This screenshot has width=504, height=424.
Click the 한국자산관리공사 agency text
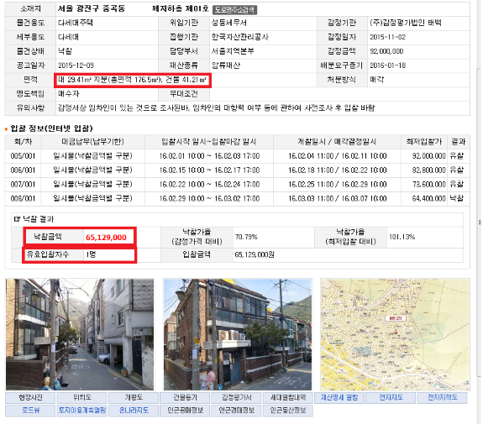tap(239, 37)
